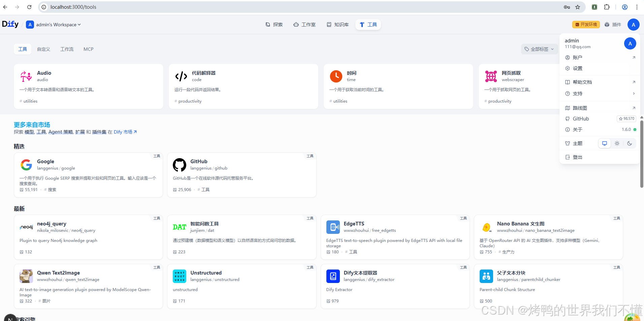Expand the Support submenu

tap(600, 94)
